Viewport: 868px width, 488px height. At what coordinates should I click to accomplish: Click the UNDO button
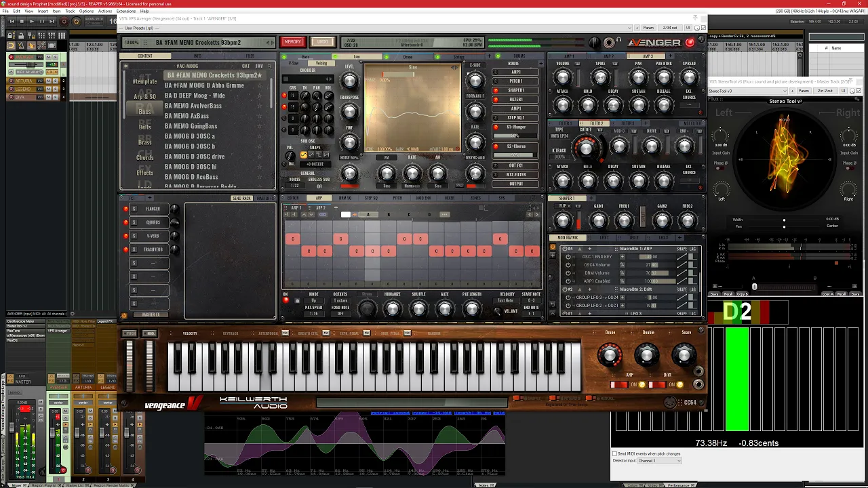(x=323, y=42)
